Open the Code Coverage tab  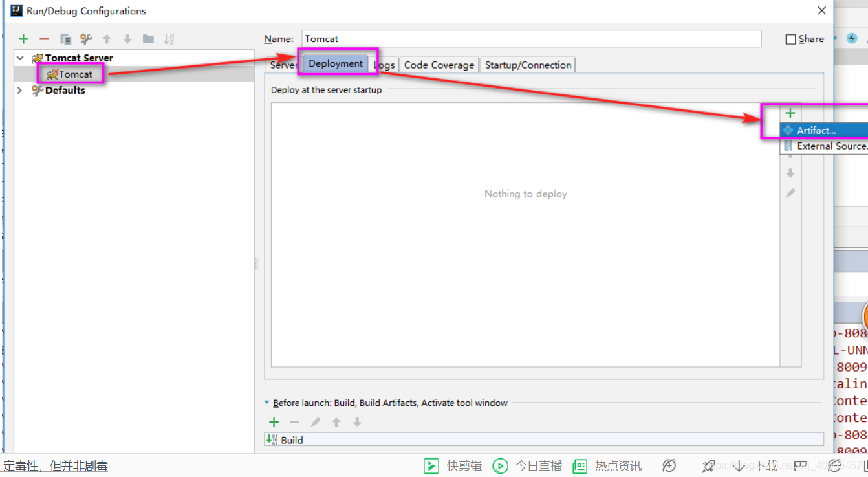[x=439, y=65]
